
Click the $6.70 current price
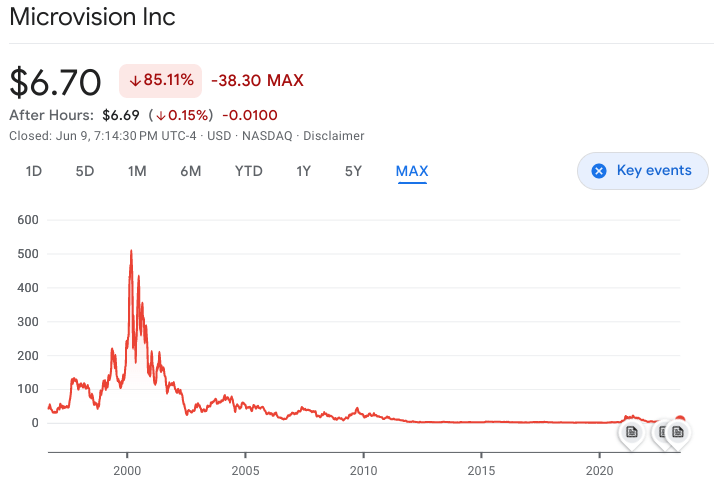[56, 81]
